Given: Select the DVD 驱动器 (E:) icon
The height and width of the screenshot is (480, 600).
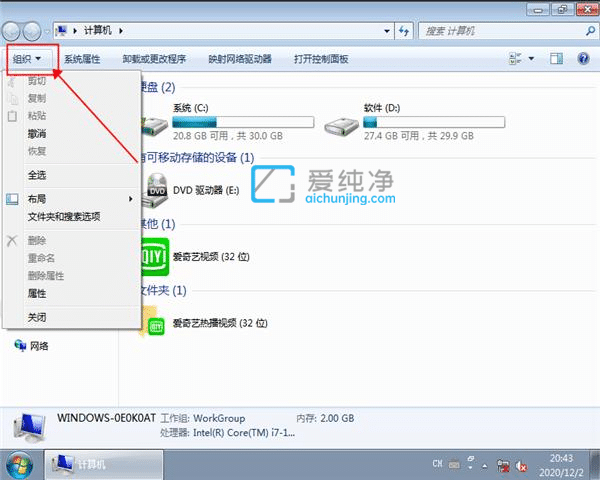Looking at the screenshot, I should (x=155, y=190).
